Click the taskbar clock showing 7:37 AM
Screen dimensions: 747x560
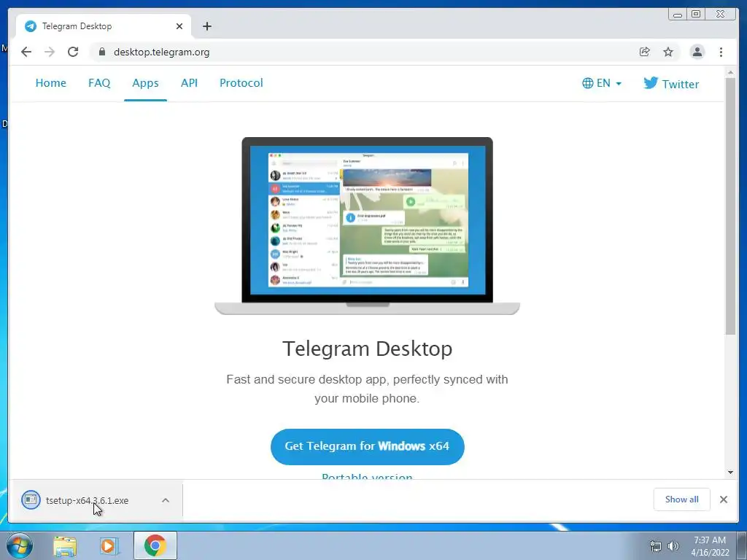(x=710, y=546)
